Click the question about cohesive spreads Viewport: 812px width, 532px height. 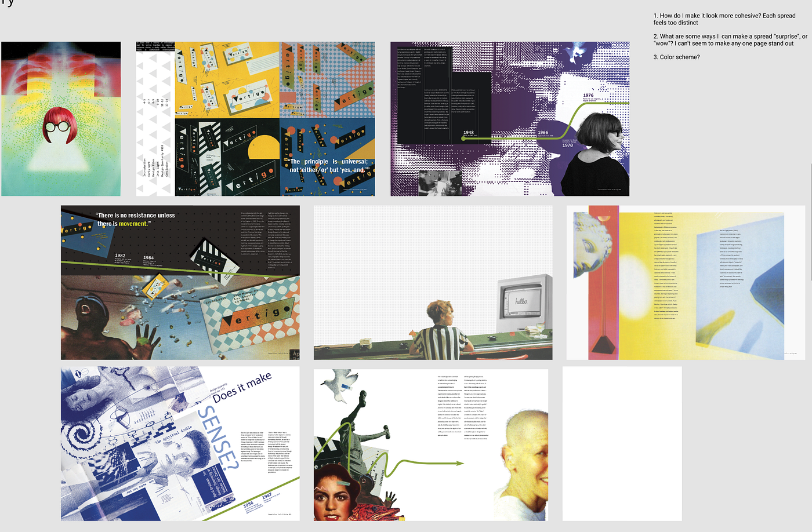tap(724, 19)
